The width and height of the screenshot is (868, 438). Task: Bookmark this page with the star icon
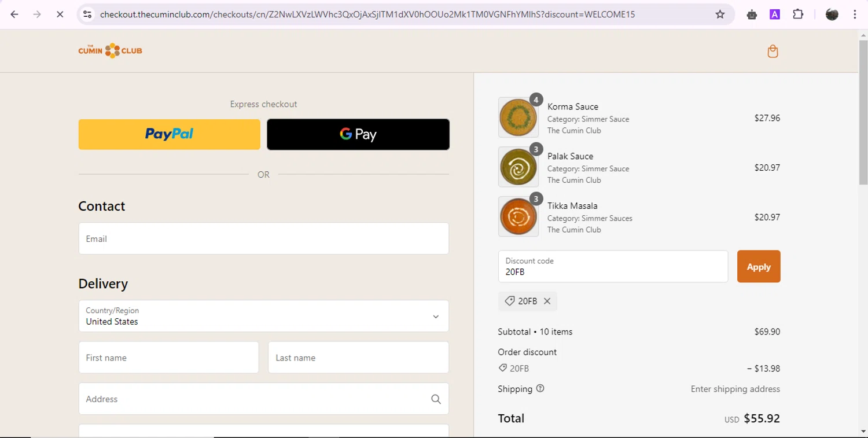[720, 14]
